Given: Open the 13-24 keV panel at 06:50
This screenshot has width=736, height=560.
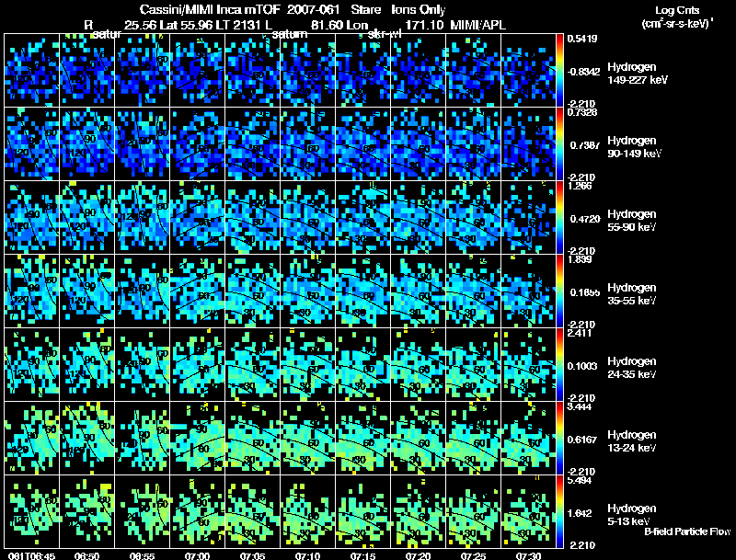Looking at the screenshot, I should 86,439.
